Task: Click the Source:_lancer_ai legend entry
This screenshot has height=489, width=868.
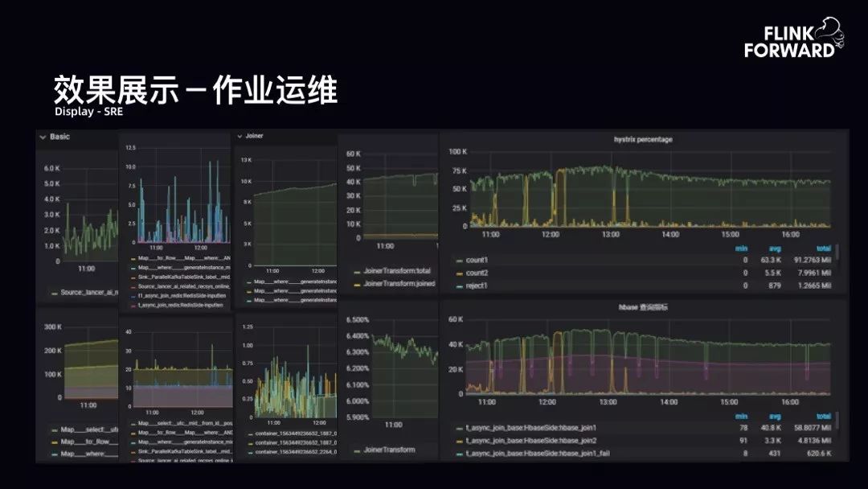Action: [x=87, y=292]
